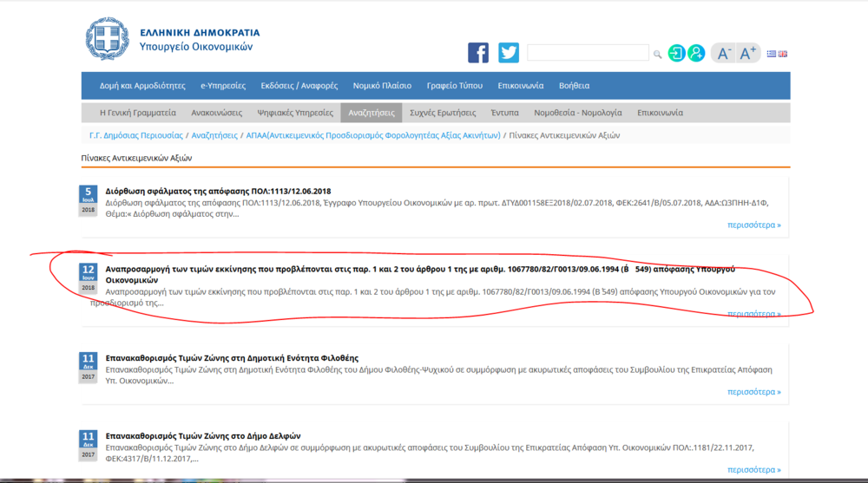Open the e-Υπηρεσίες menu
This screenshot has width=868, height=483.
point(223,86)
